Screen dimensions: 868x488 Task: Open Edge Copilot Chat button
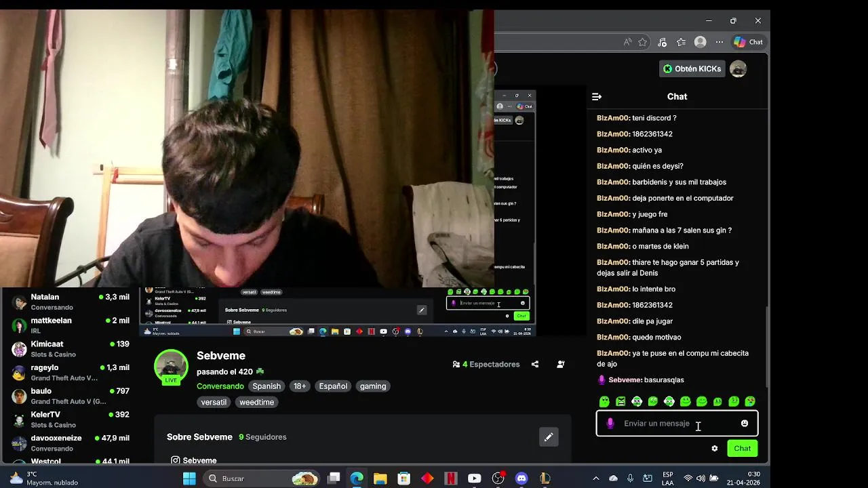(749, 42)
